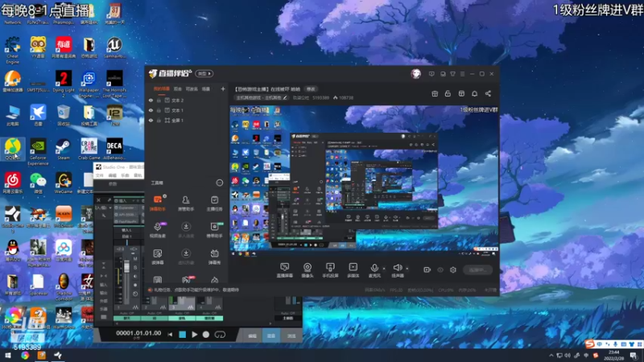Click the taskbar clock showing 23:44
This screenshot has height=362, width=644.
(x=614, y=356)
